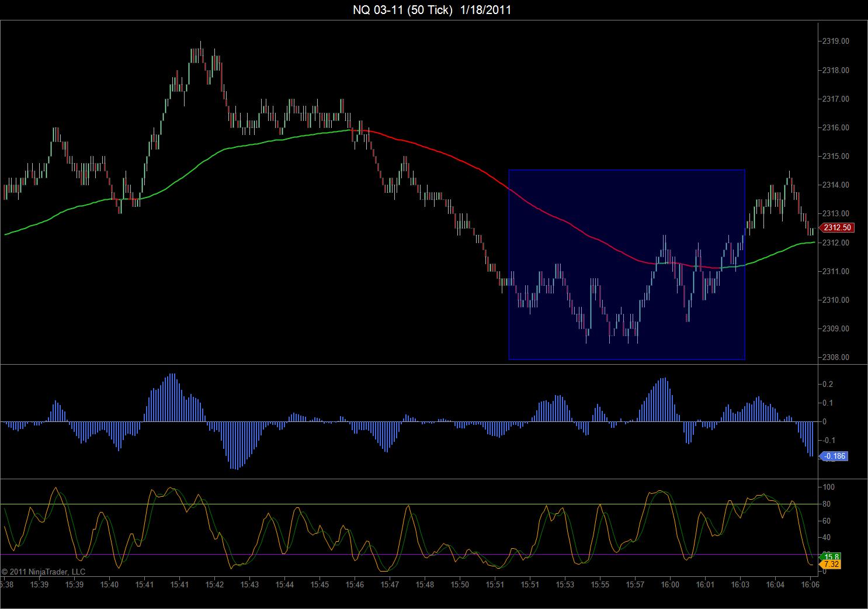Click the 16:00 time axis label
The height and width of the screenshot is (609, 868).
pyautogui.click(x=670, y=584)
